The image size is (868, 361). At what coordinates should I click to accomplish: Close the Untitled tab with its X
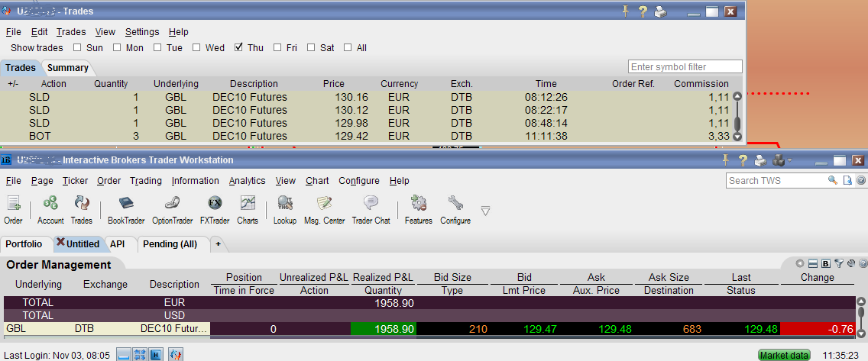click(x=60, y=243)
